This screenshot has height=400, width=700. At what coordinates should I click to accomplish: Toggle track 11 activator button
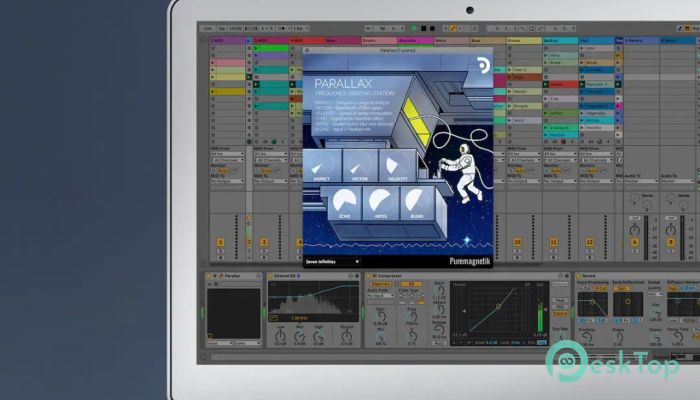[553, 242]
